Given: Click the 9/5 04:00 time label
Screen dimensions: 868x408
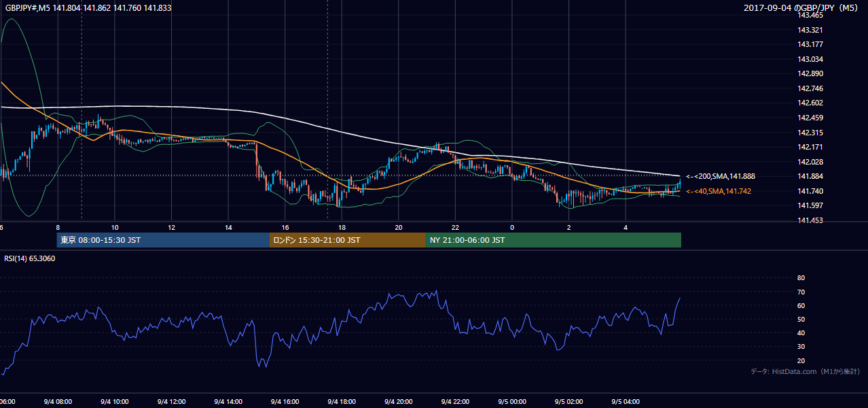Looking at the screenshot, I should 626,401.
